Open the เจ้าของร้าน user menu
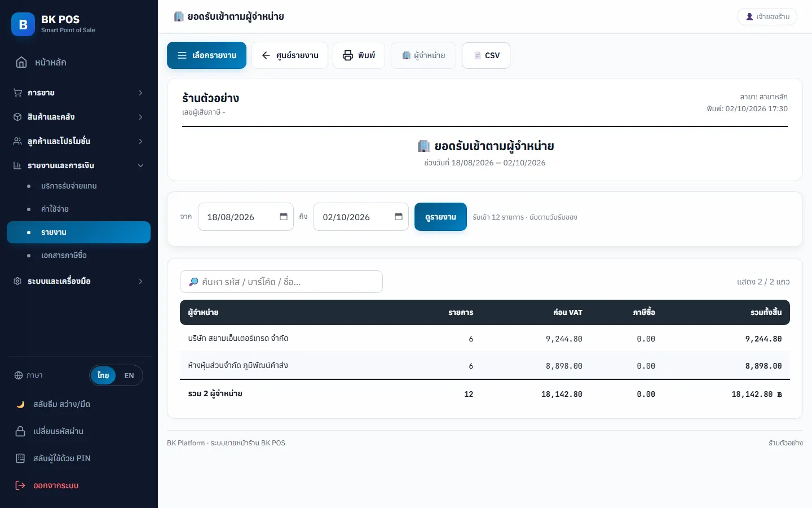Screen dimensions: 812x508 (x=767, y=16)
